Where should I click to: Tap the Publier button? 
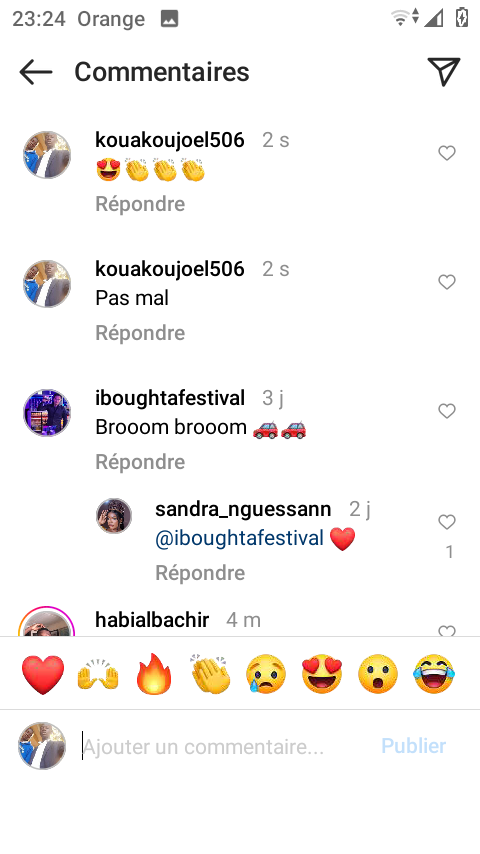(414, 746)
